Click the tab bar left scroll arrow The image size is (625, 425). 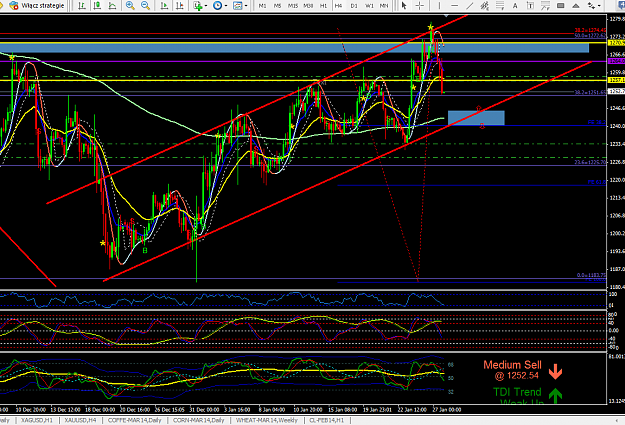(x=617, y=420)
